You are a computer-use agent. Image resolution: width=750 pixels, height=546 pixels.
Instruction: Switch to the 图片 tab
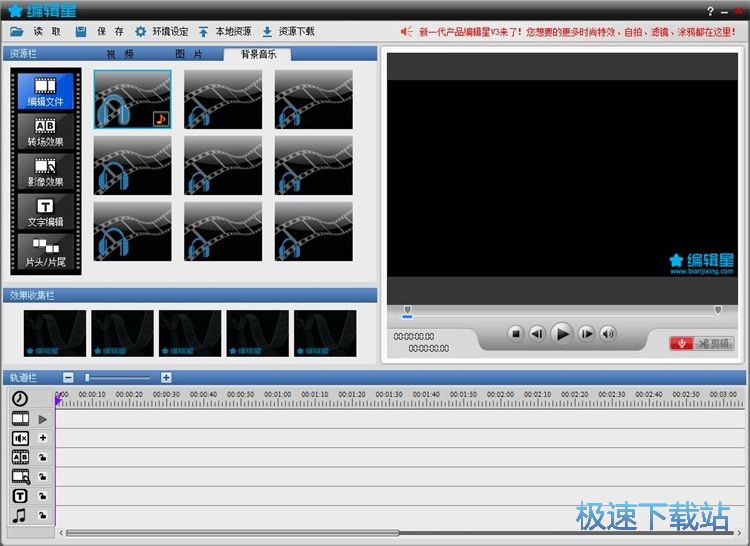pos(188,54)
